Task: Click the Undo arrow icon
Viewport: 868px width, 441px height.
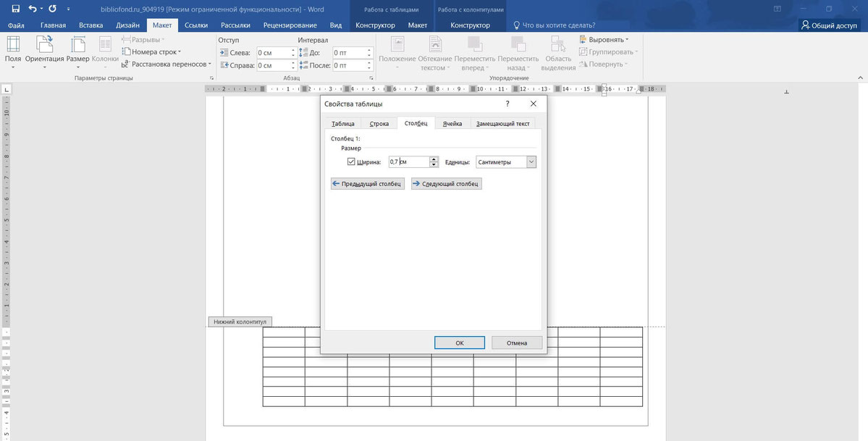Action: [33, 9]
